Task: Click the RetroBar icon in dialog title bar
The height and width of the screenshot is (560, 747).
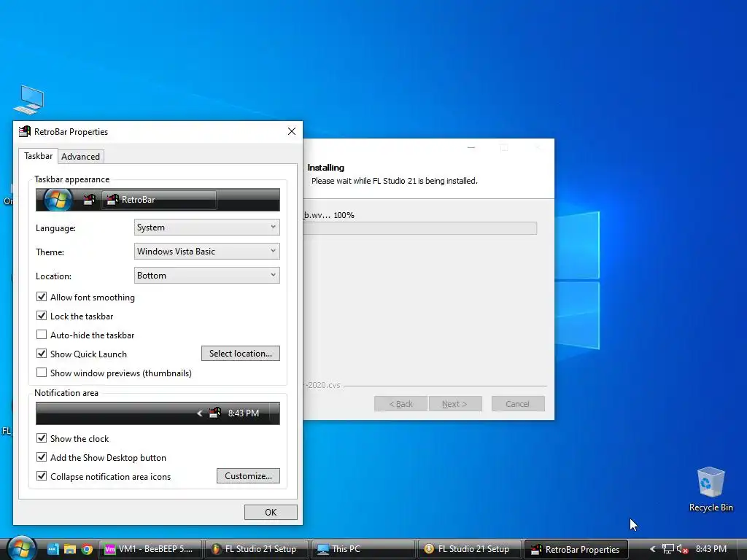Action: point(25,131)
